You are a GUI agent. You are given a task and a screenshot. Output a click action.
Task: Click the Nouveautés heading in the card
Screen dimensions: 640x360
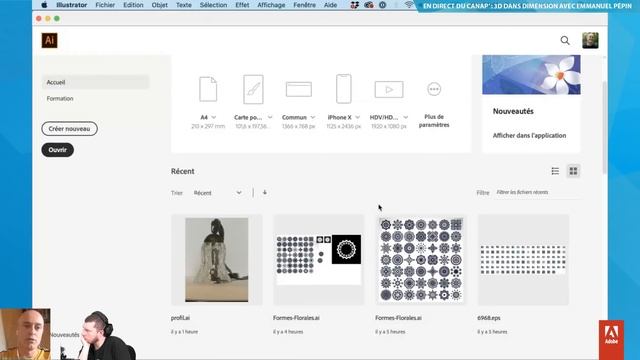[x=513, y=111]
